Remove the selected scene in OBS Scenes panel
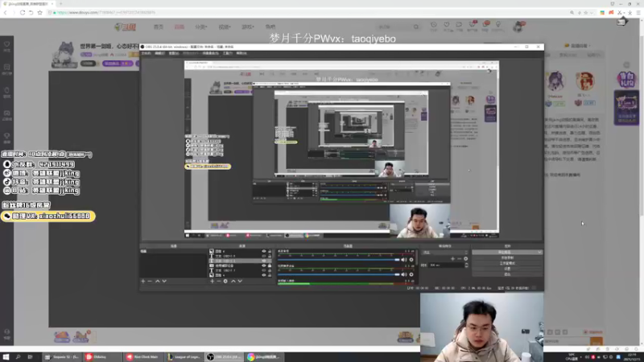 pyautogui.click(x=150, y=281)
